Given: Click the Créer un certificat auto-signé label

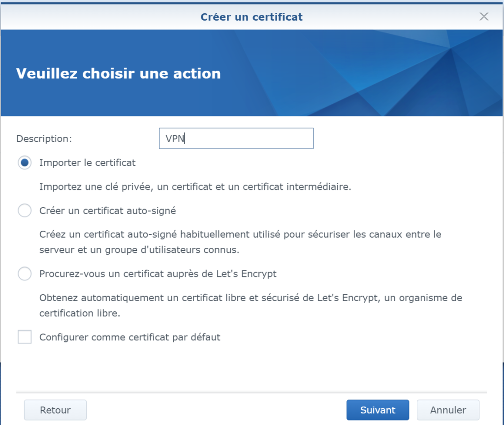Looking at the screenshot, I should (x=107, y=211).
